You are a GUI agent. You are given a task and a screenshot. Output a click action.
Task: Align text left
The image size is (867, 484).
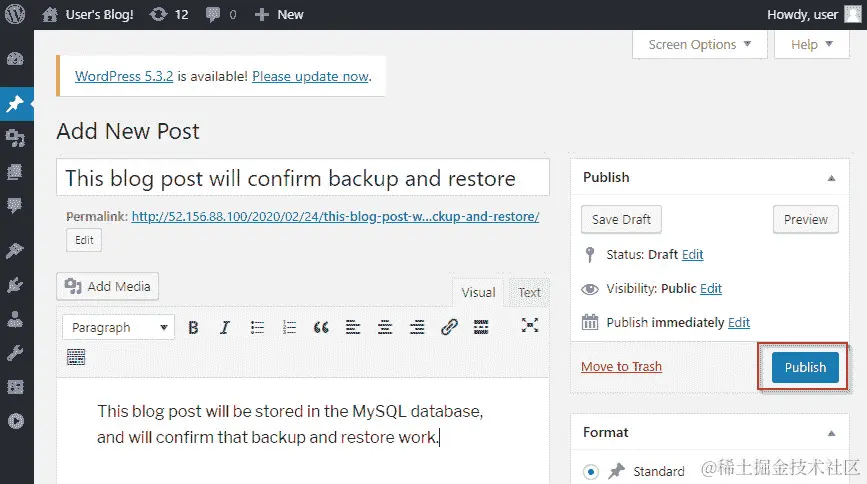(353, 327)
